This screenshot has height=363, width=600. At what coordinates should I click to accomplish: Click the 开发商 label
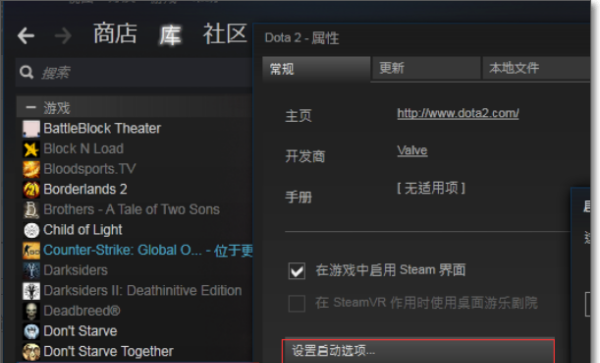coord(305,156)
